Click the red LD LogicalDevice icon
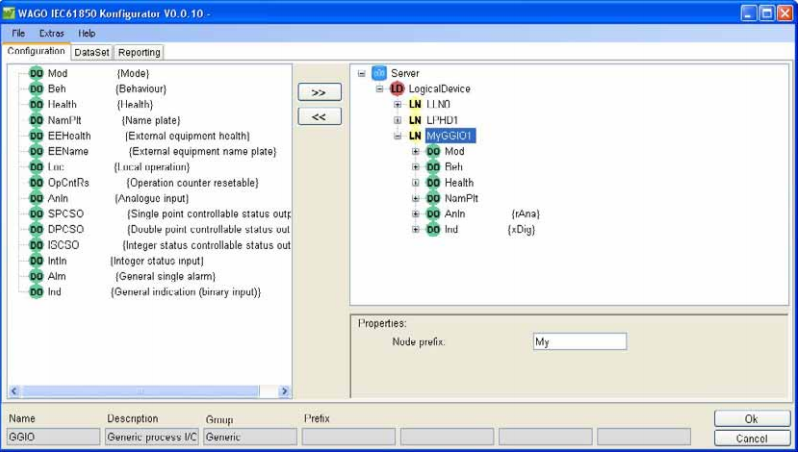Image resolution: width=798 pixels, height=453 pixels. [x=397, y=89]
